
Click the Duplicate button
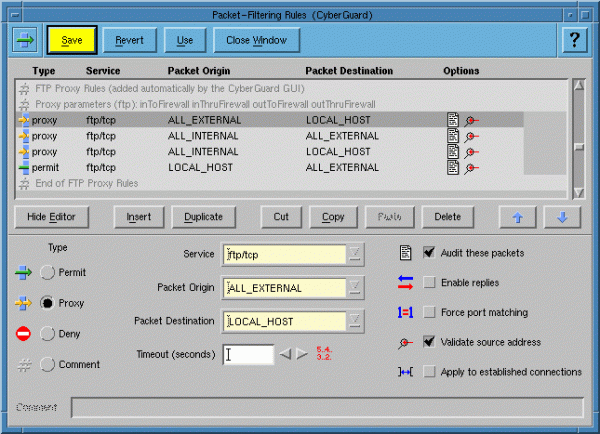click(x=203, y=217)
